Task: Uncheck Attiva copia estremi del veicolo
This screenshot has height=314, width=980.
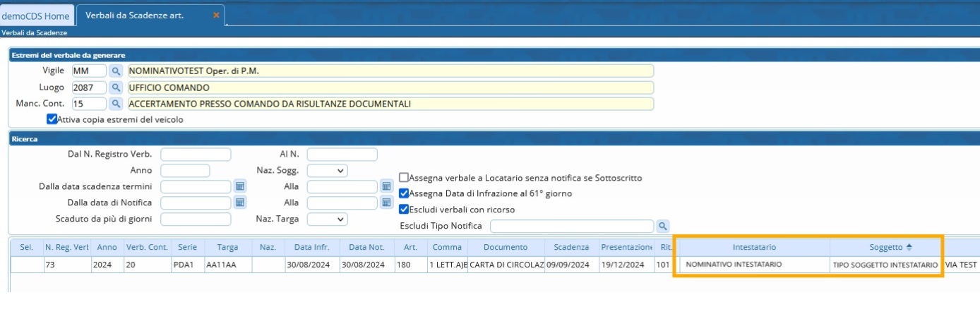Action: pos(52,119)
